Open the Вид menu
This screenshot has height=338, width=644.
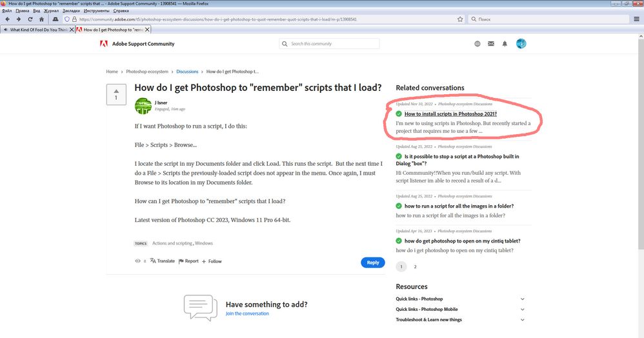click(x=37, y=11)
